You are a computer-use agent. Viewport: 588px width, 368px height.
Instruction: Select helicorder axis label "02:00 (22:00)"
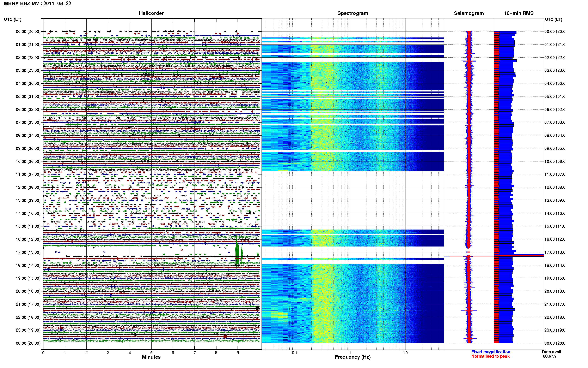28,58
